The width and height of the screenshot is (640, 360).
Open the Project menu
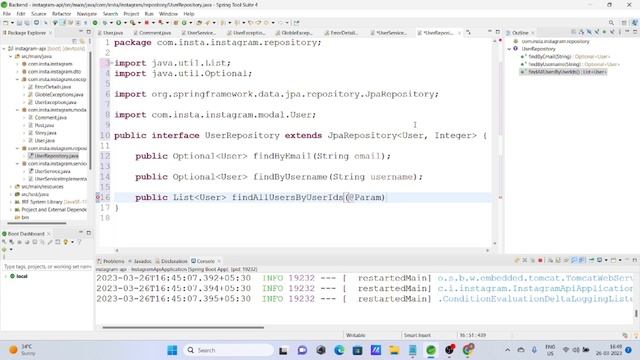(x=131, y=14)
